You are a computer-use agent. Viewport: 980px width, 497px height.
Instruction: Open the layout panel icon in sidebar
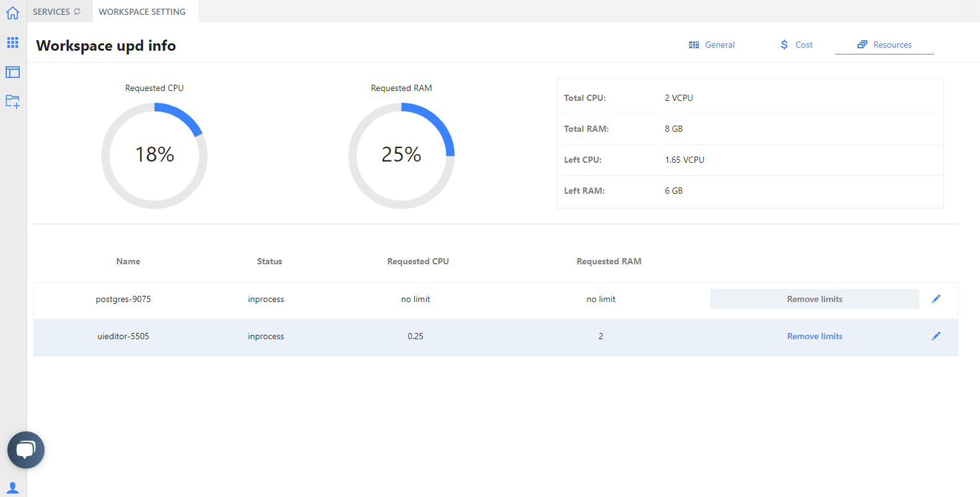click(12, 72)
